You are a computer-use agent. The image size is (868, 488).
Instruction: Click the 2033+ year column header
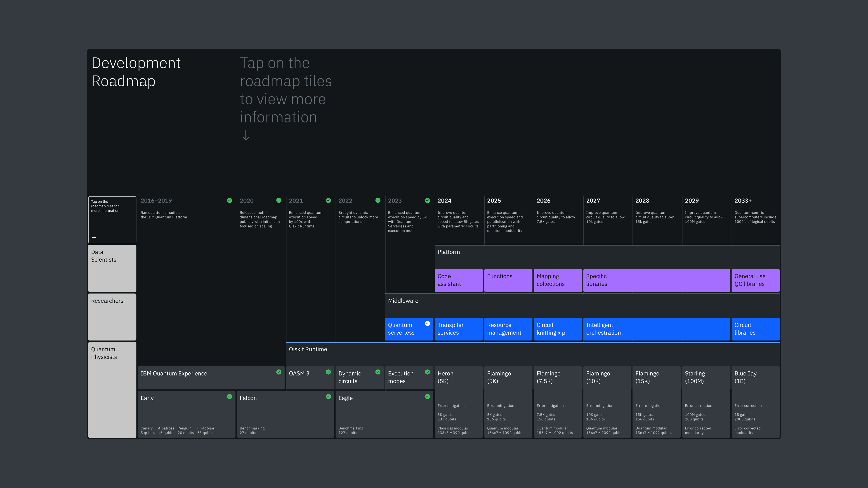pyautogui.click(x=743, y=201)
